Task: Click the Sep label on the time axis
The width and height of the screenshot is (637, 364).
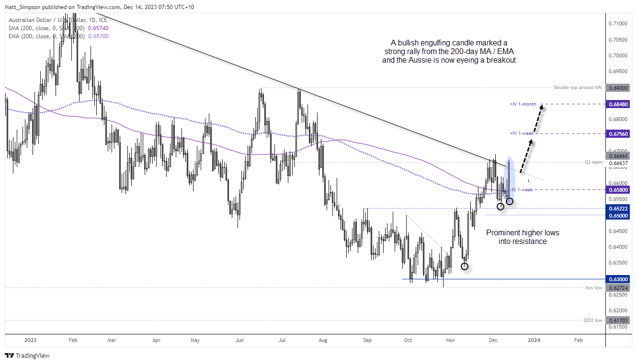Action: click(x=367, y=340)
